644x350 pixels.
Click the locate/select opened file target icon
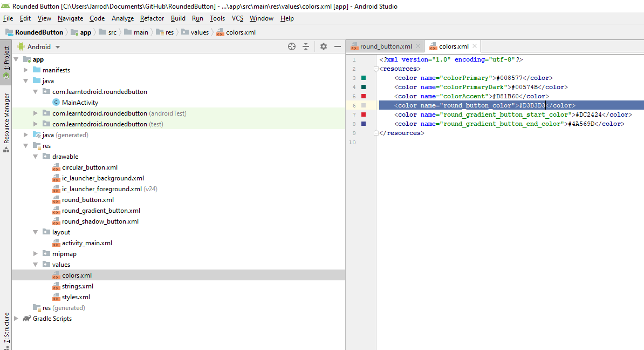(x=292, y=46)
